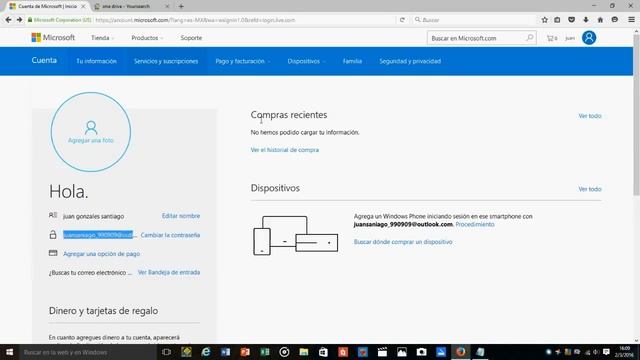Viewport: 640px width, 360px height.
Task: Close the 'one drive - Yoursearch' tab
Action: [167, 6]
